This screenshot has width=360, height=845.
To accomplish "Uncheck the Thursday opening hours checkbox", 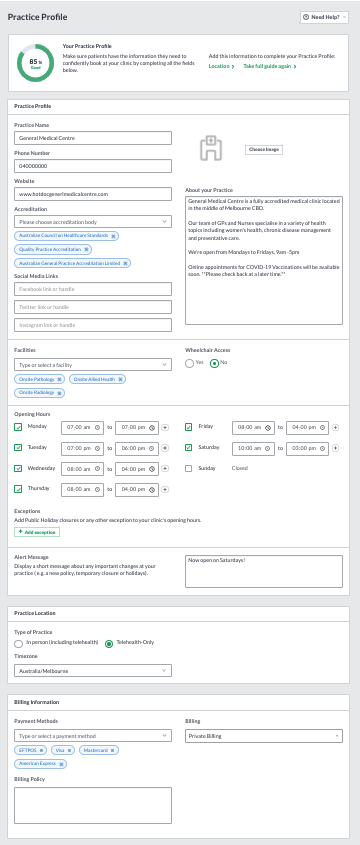I will [18, 489].
